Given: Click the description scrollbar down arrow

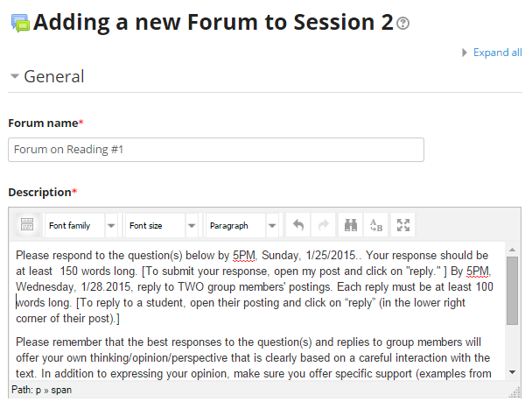Looking at the screenshot, I should [513, 372].
